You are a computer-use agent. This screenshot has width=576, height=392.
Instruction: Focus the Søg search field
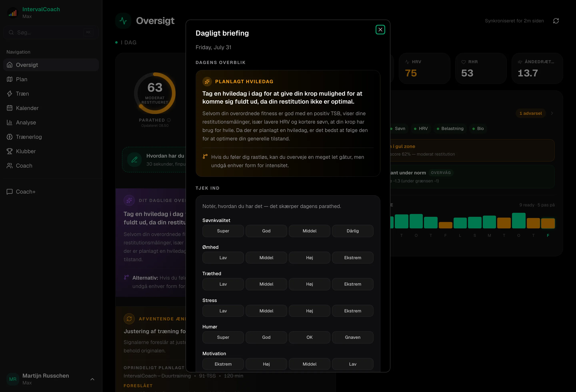coord(51,32)
